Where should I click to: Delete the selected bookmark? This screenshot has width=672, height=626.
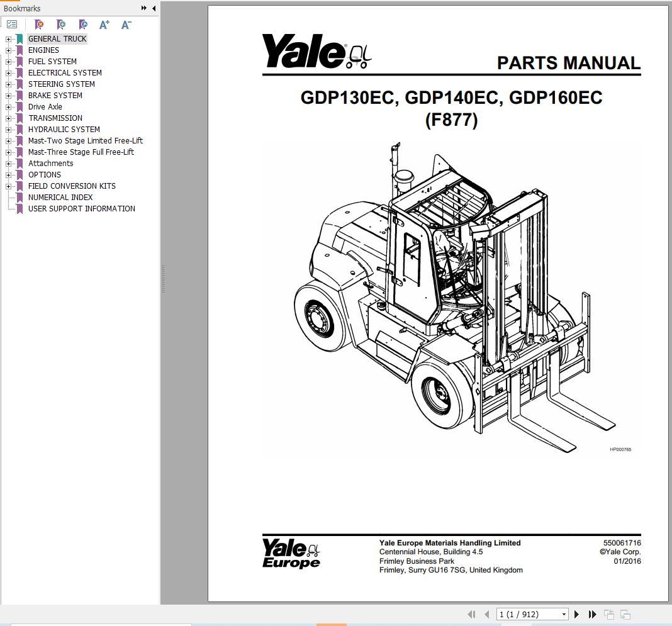pyautogui.click(x=39, y=24)
